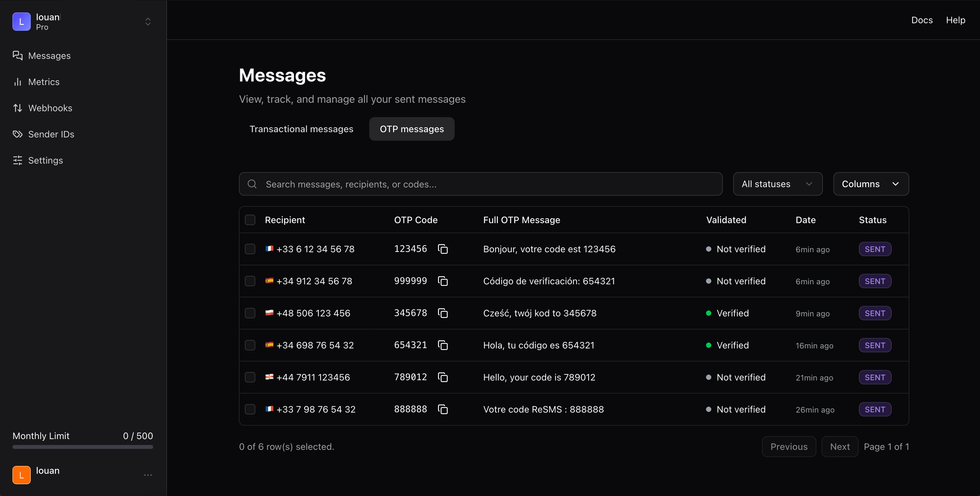980x496 pixels.
Task: Click French flag beside +33 6 12 34 56 78
Action: (x=269, y=249)
